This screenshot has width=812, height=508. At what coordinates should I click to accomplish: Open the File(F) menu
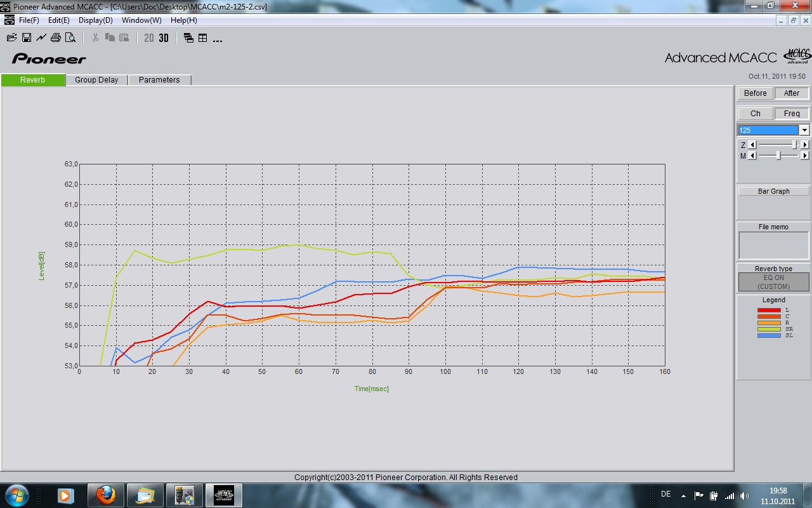pos(29,20)
